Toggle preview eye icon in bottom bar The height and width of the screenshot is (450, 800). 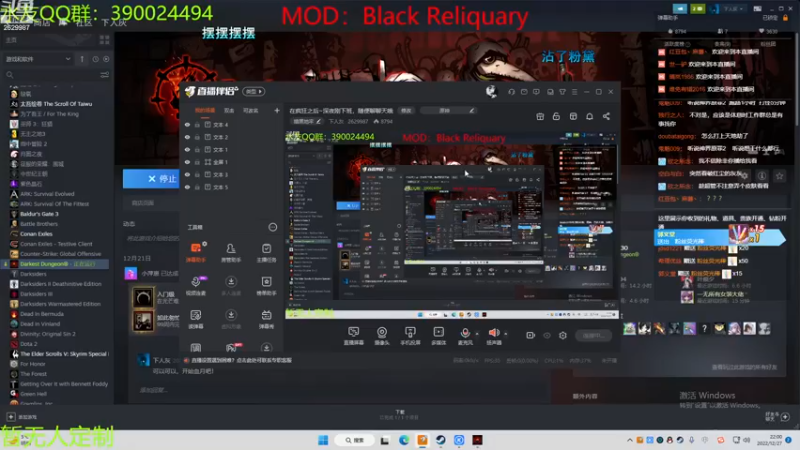pos(547,335)
